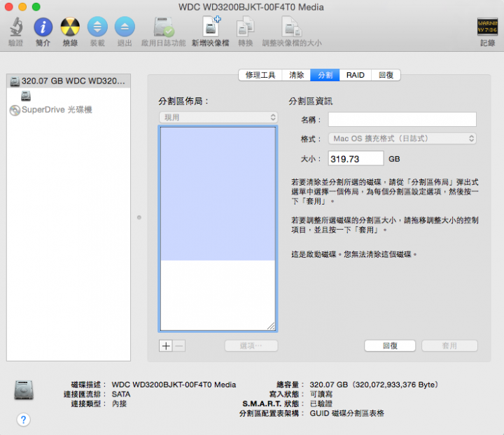Select the unnamed volume under WDC disk
Viewport: 504px width, 435px height.
click(x=26, y=95)
